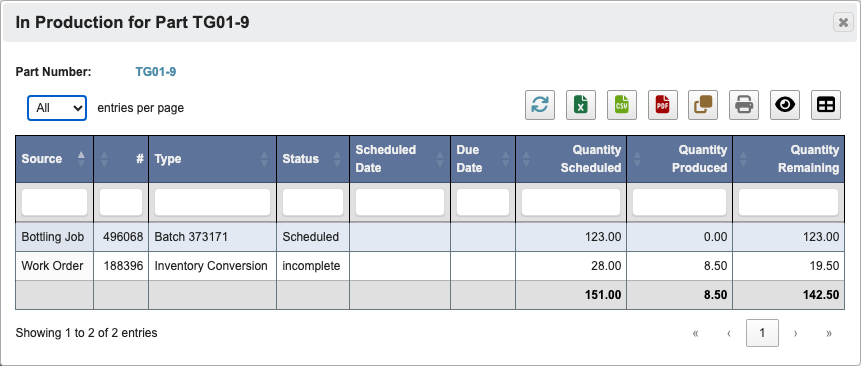Sort table by Source column
Image resolution: width=861 pixels, height=366 pixels.
(54, 159)
